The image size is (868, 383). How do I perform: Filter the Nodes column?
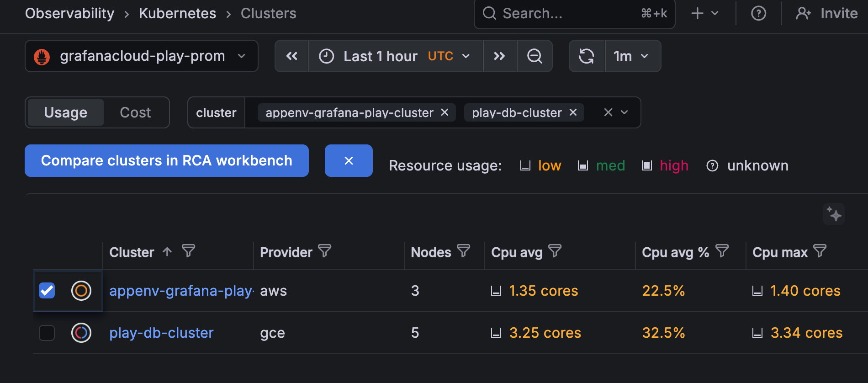[x=463, y=251]
